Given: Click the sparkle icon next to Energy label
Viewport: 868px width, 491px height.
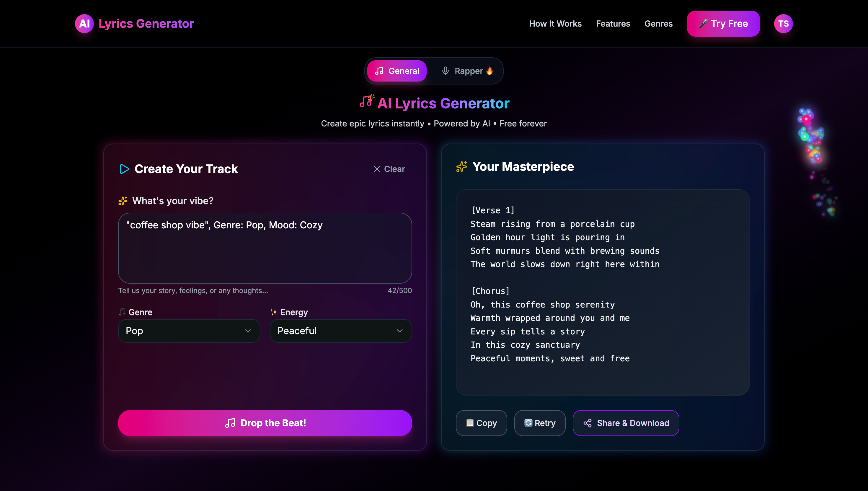Looking at the screenshot, I should coord(274,312).
